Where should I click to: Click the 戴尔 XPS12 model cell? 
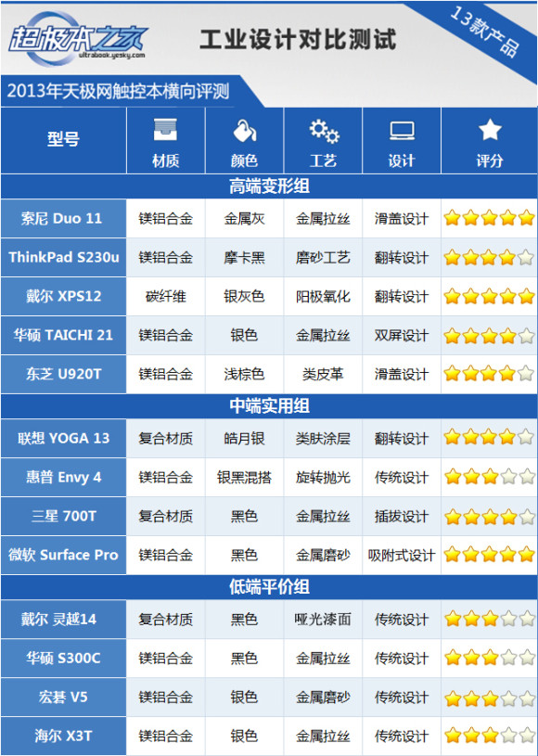[63, 297]
